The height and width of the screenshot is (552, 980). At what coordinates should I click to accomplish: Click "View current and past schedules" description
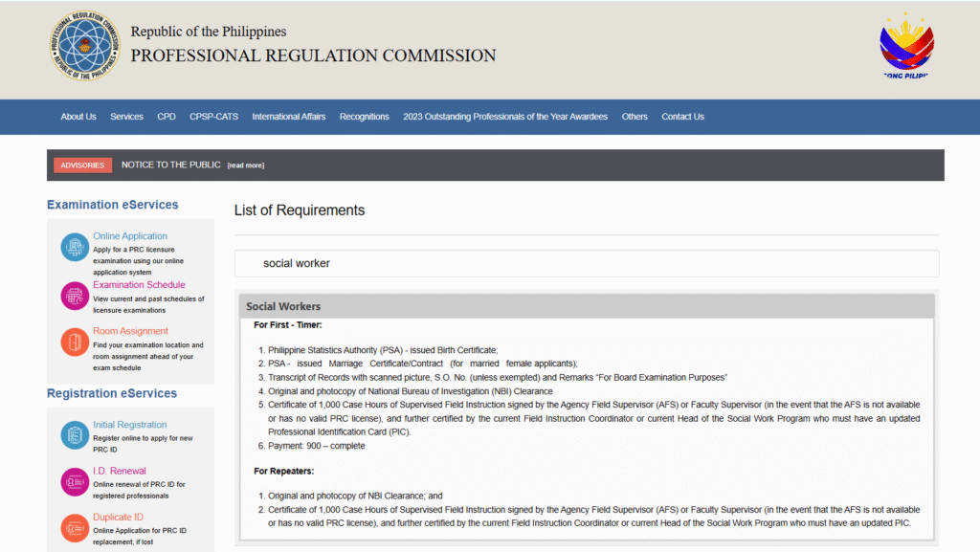coord(148,305)
